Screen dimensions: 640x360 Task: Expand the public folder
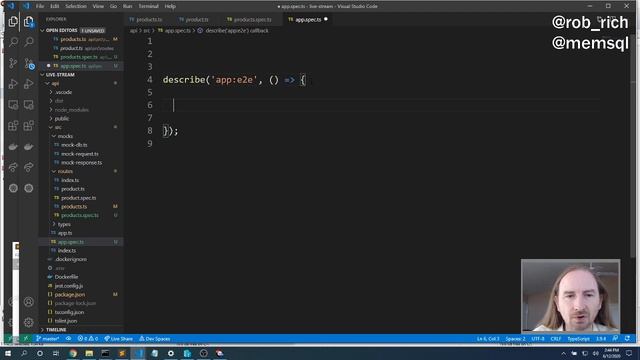tap(51, 118)
